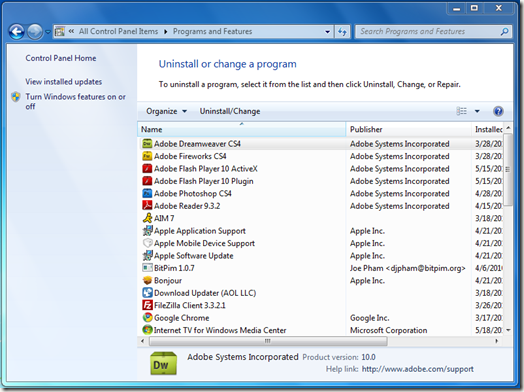Sort by the Publisher column header
The image size is (524, 392).
coord(409,129)
